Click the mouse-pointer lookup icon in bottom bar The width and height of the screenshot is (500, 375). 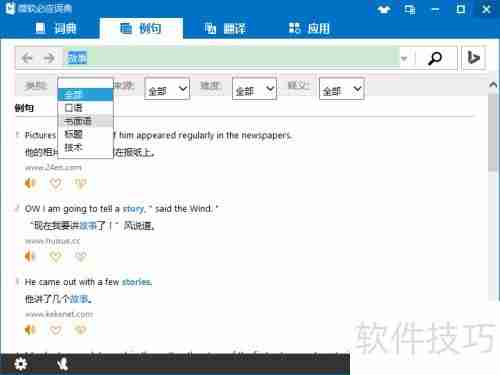tap(63, 364)
